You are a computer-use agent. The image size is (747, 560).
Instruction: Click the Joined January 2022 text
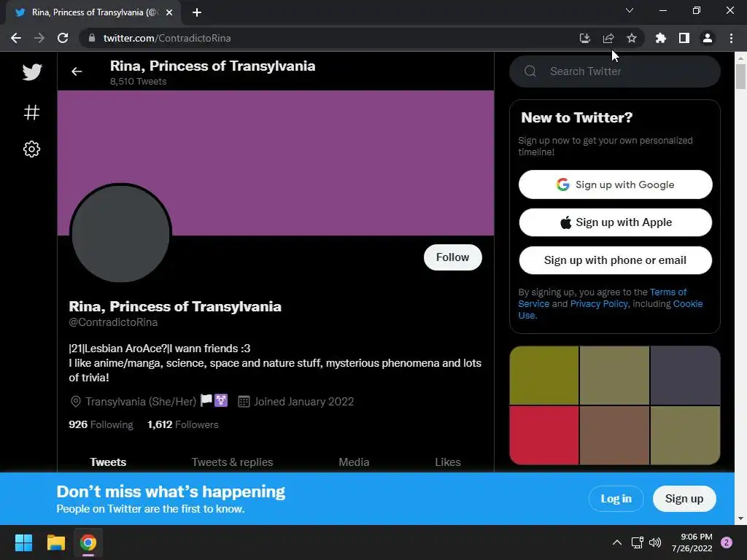(303, 402)
